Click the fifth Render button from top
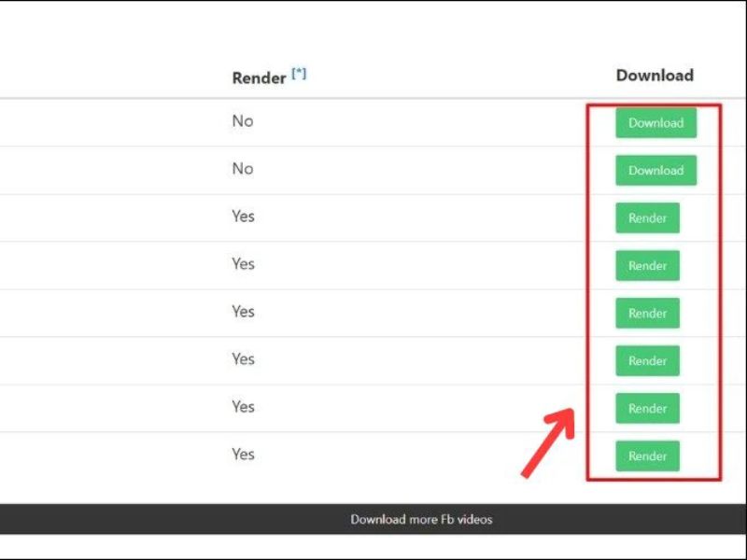This screenshot has width=747, height=560. (647, 409)
